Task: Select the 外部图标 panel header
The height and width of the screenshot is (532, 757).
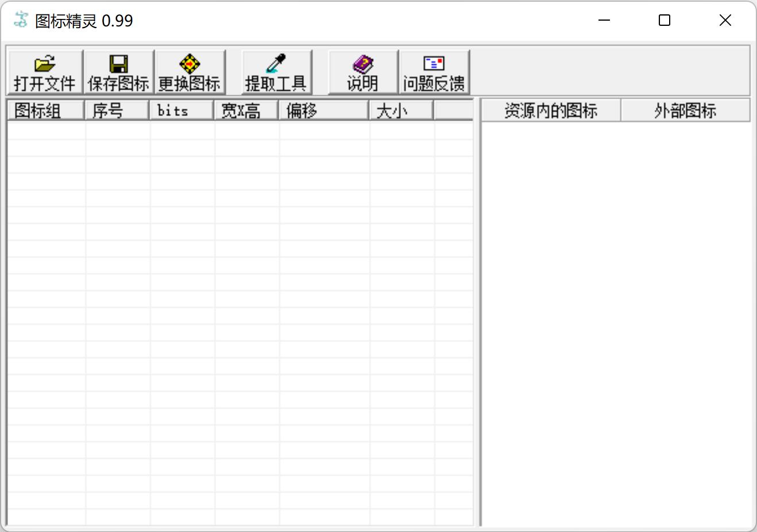Action: point(685,110)
